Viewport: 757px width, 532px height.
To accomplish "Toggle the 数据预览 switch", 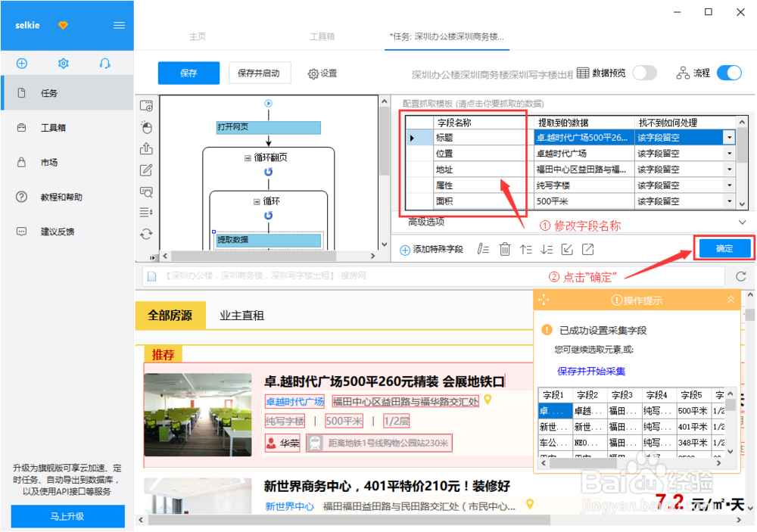I will [x=644, y=73].
